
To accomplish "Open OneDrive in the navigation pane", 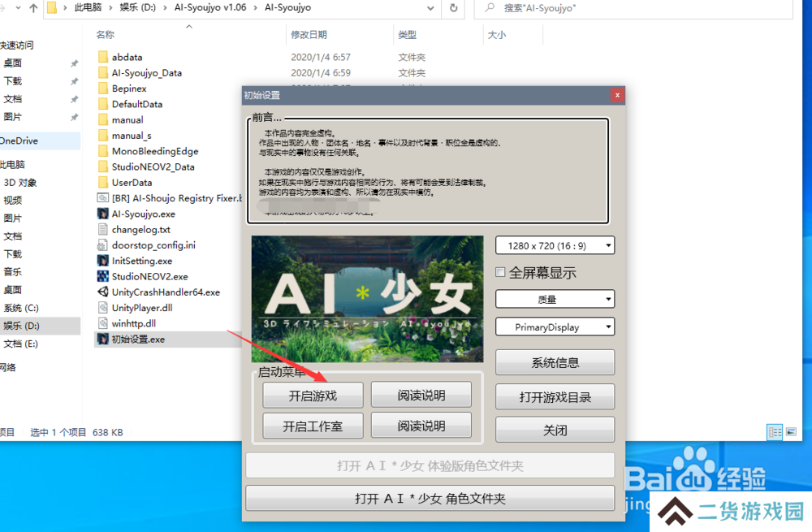I will click(x=19, y=141).
